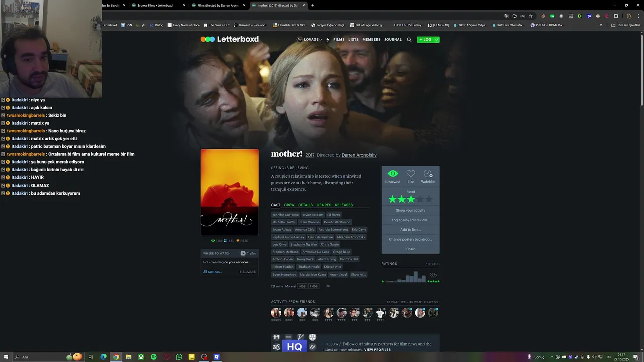Play the Trailer
The width and height of the screenshot is (644, 362).
coord(248,253)
